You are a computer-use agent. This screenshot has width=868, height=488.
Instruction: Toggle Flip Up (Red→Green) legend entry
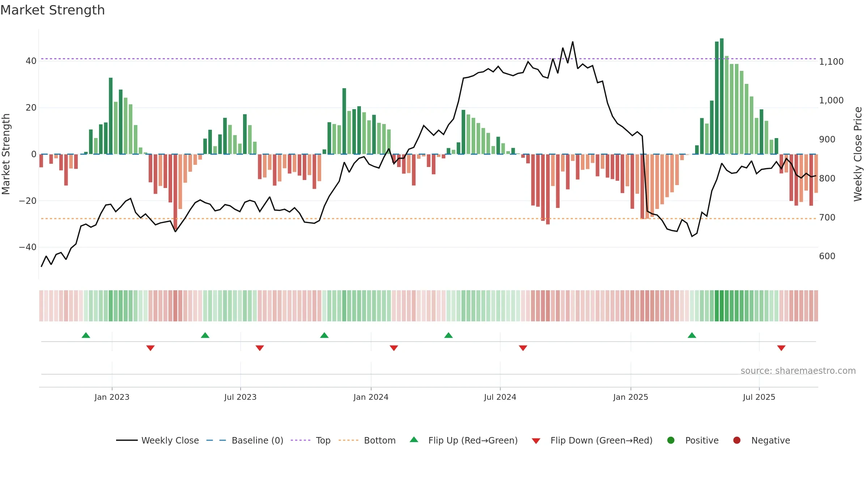(x=464, y=440)
